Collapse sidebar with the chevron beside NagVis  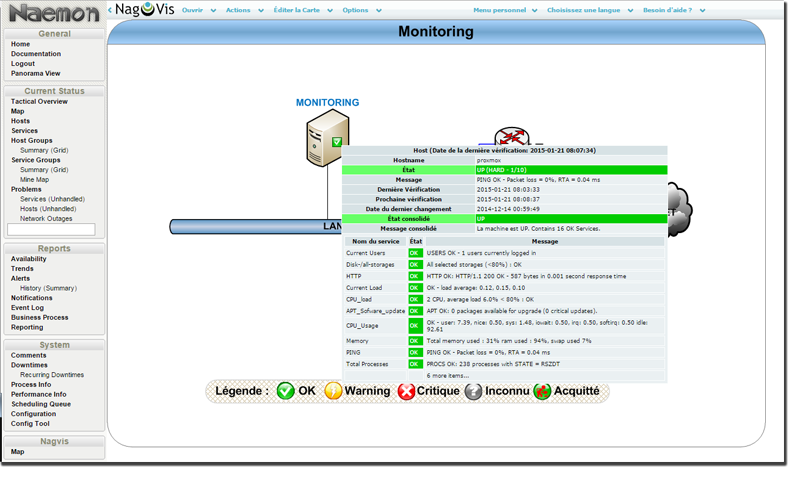tap(110, 10)
